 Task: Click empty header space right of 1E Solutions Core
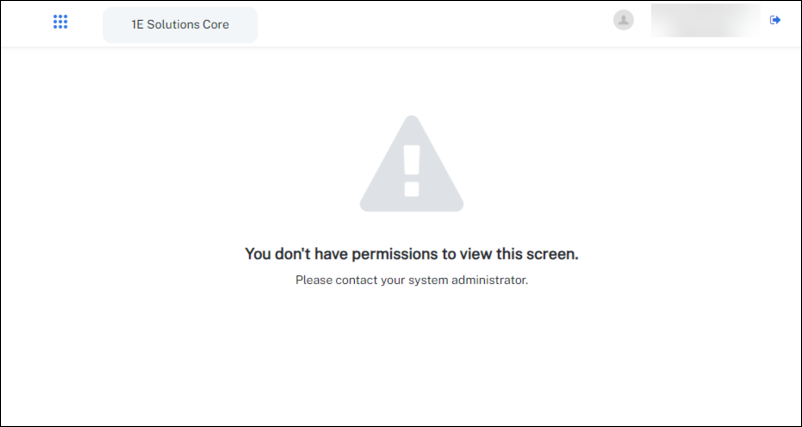pos(430,24)
